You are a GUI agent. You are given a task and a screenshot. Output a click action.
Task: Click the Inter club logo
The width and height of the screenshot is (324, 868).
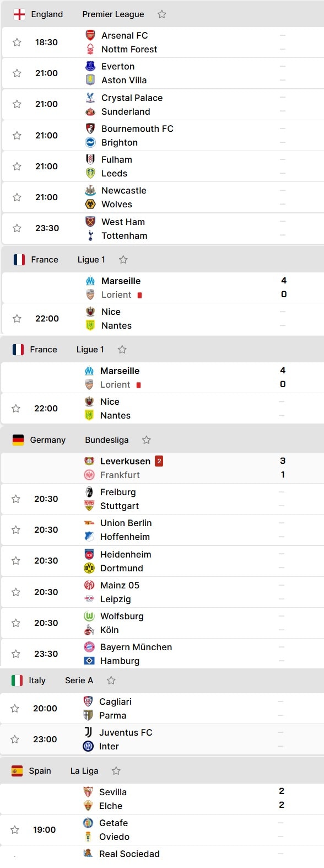[x=88, y=746]
